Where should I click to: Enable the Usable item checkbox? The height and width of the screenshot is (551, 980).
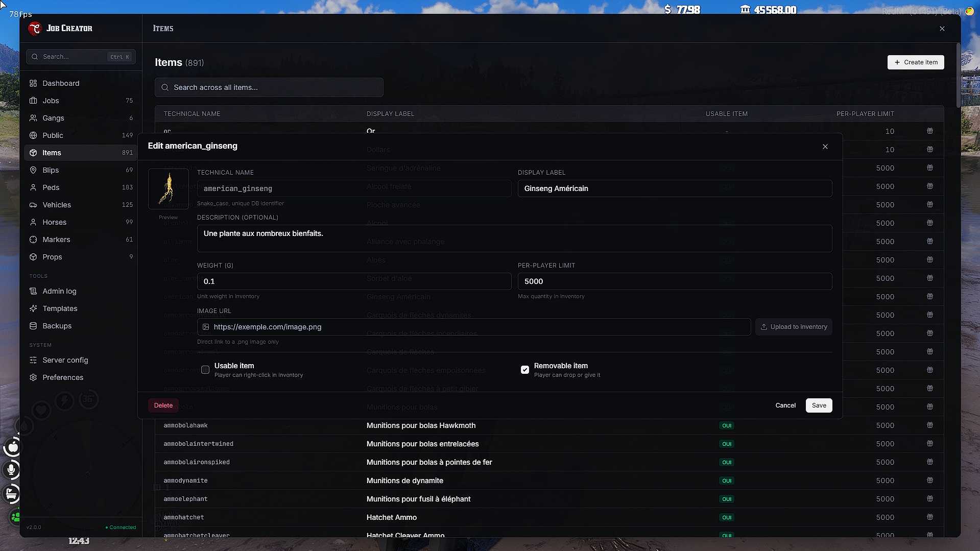(205, 370)
